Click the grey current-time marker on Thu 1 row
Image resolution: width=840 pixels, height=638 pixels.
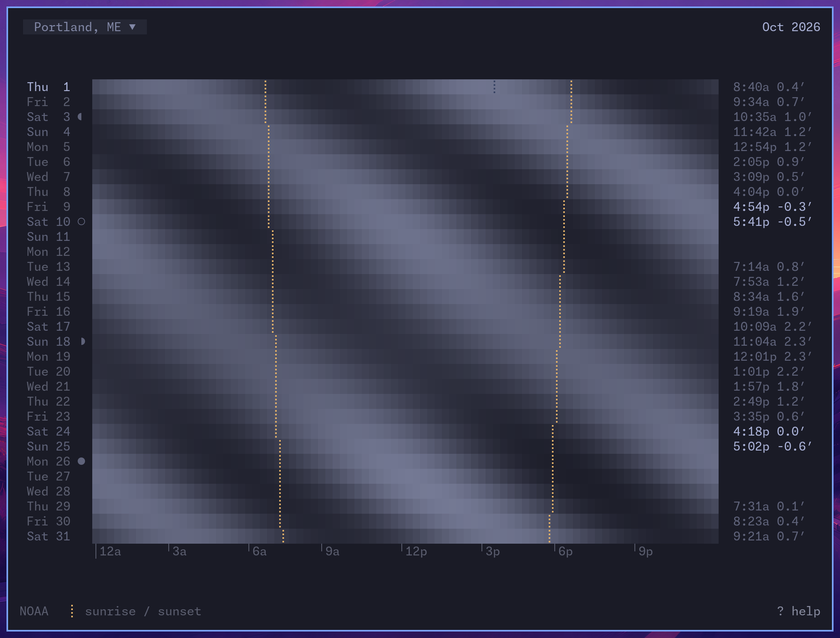pyautogui.click(x=494, y=87)
